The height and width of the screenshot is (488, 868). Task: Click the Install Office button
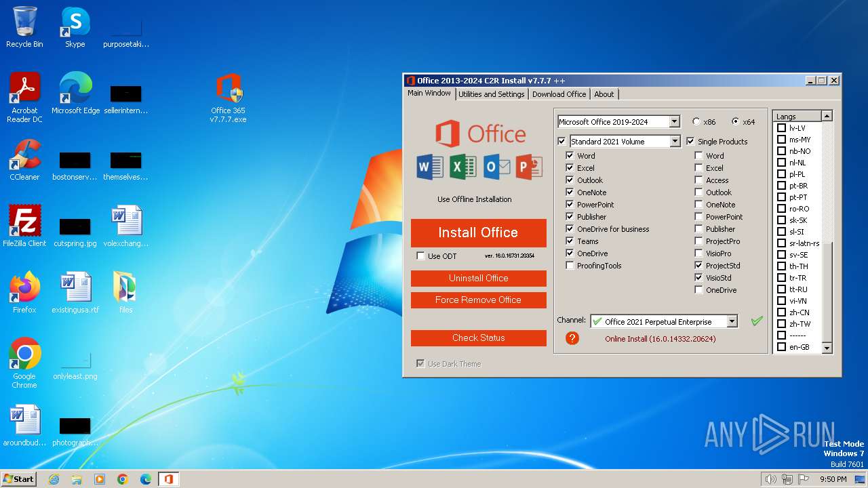pos(479,232)
